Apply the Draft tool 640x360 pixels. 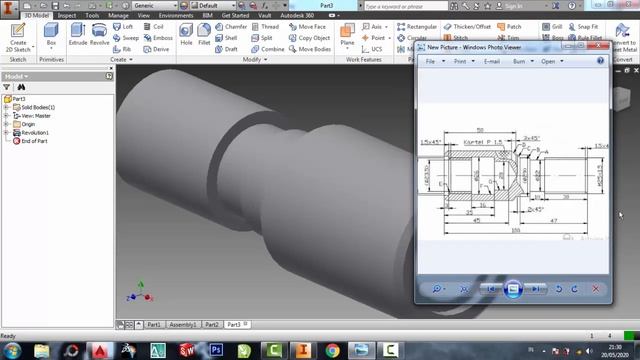click(226, 49)
